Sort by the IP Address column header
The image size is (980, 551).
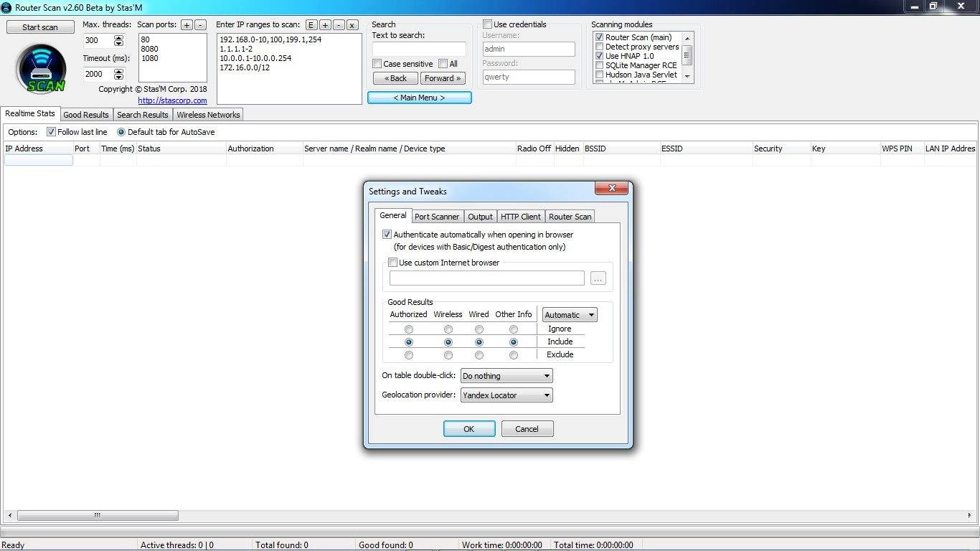37,149
